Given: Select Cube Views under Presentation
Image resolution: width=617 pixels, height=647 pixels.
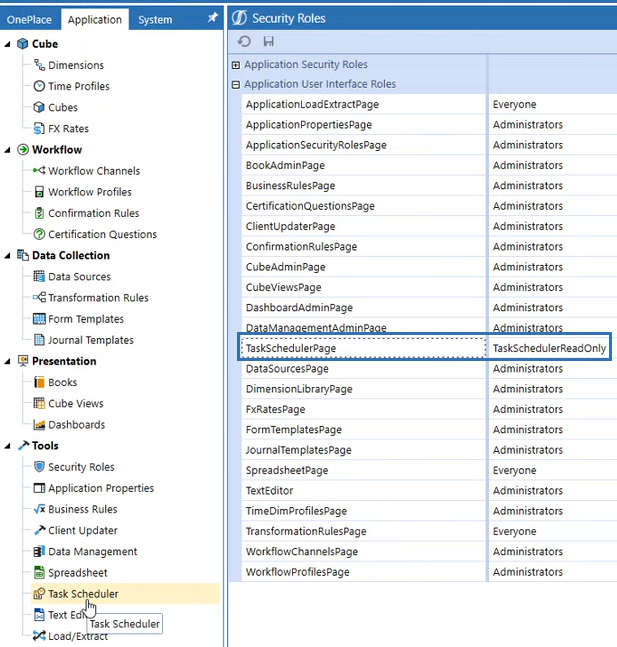Looking at the screenshot, I should point(76,403).
